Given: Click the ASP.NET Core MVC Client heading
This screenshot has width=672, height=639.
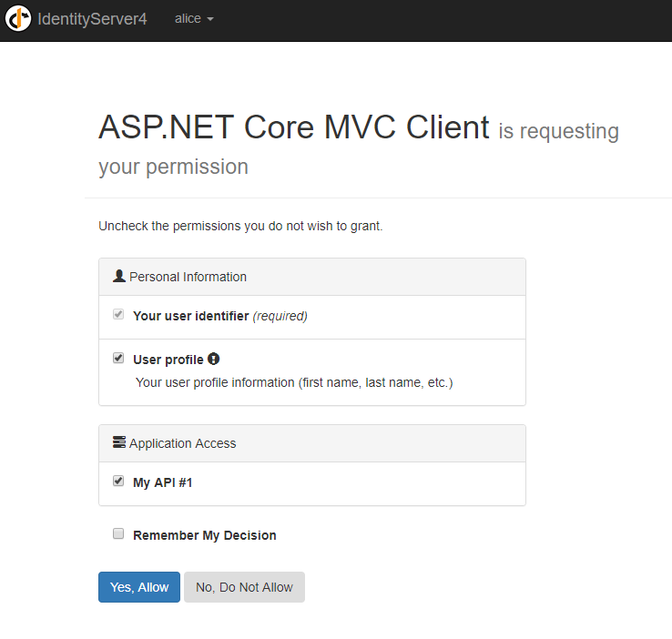Looking at the screenshot, I should coord(293,127).
